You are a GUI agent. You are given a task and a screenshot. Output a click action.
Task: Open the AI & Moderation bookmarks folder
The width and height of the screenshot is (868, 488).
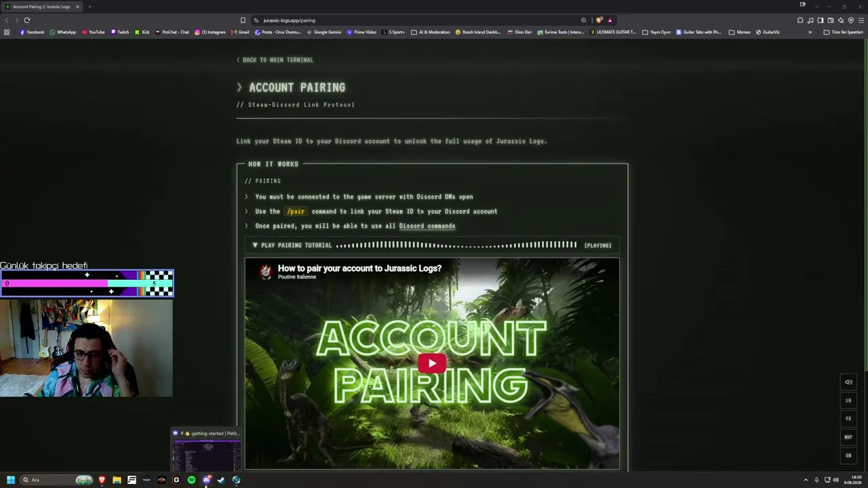(430, 32)
